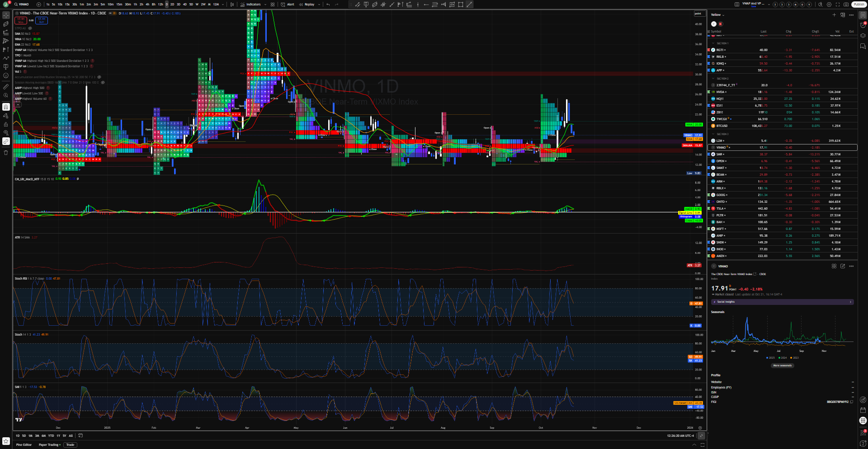Add symbol to watchlist plus icon
The image size is (868, 449).
[x=835, y=15]
